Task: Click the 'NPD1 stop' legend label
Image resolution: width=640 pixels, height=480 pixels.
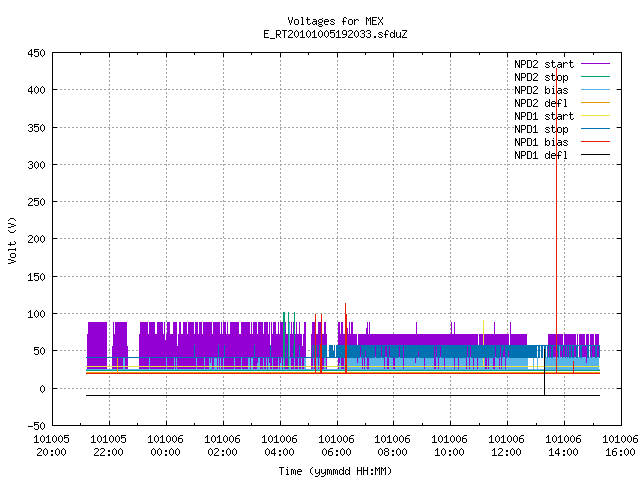Action: pos(541,129)
